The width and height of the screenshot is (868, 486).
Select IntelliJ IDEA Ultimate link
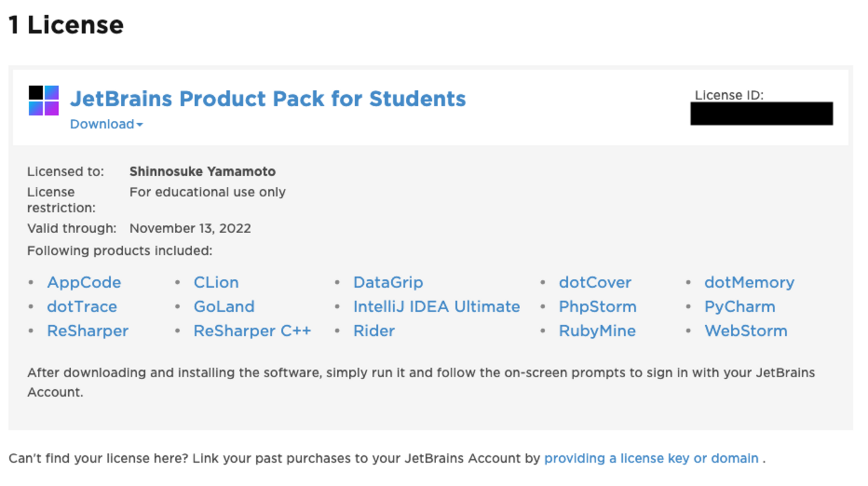pos(436,306)
